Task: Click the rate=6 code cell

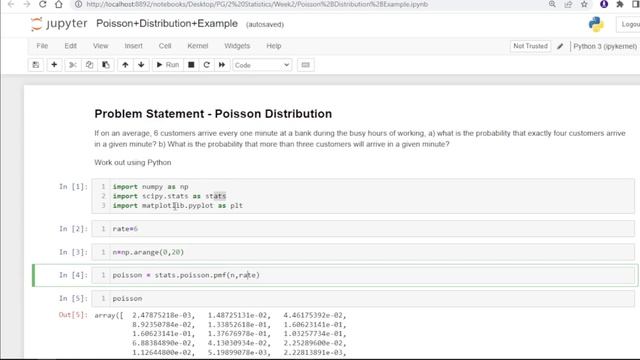Action: tap(363, 229)
